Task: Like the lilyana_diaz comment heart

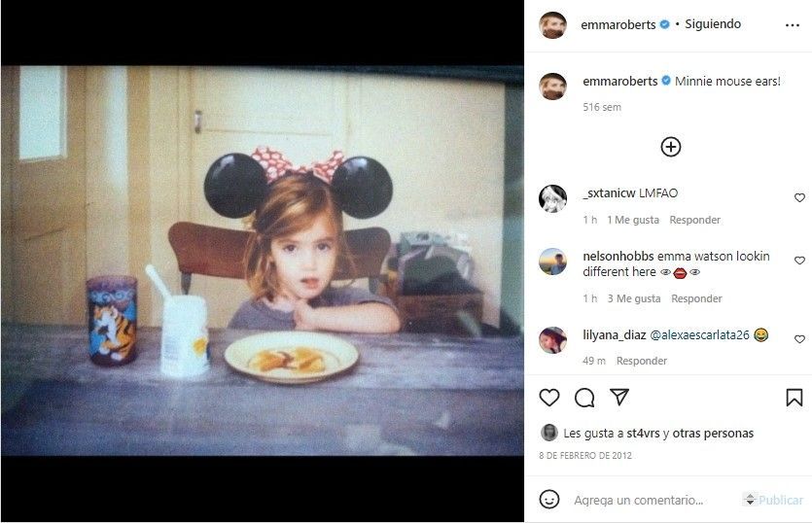Action: coord(799,339)
